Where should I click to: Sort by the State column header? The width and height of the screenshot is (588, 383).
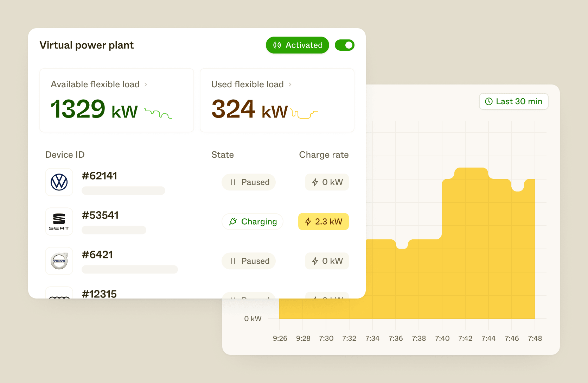click(223, 155)
